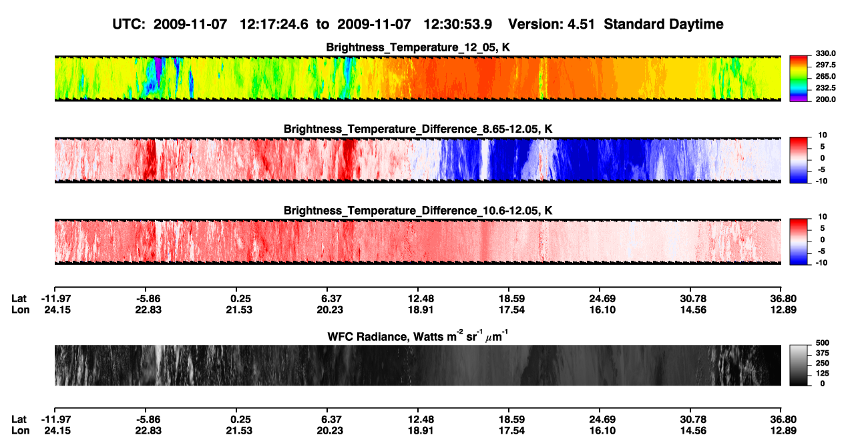This screenshot has height=445, width=868.
Task: Click the start time '12:17:24.6'
Action: (273, 24)
